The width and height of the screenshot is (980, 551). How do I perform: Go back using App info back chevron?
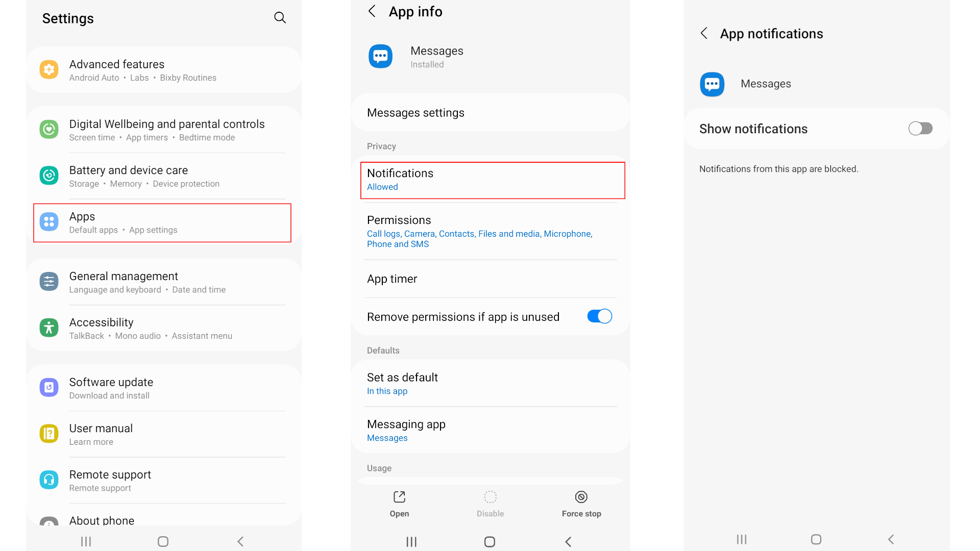(x=372, y=11)
